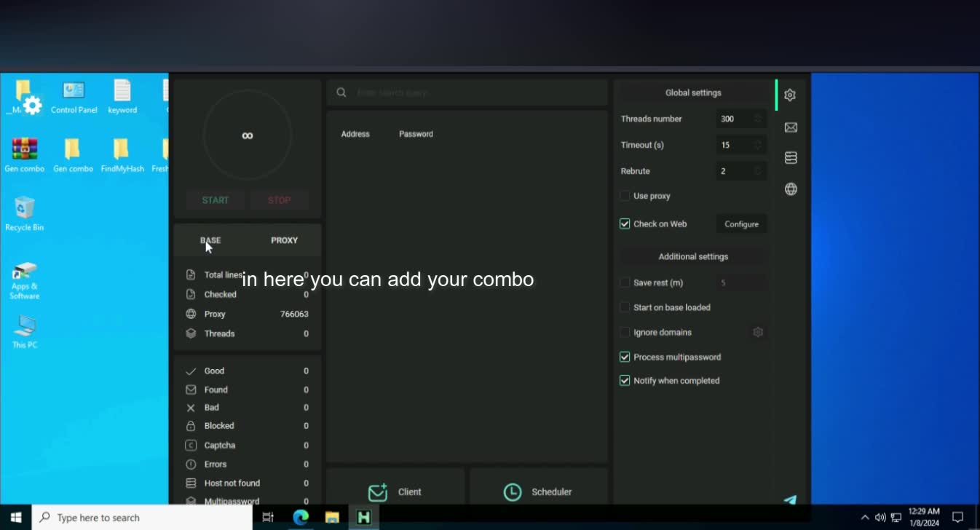The width and height of the screenshot is (980, 530).
Task: Click the Password column header
Action: click(x=416, y=134)
